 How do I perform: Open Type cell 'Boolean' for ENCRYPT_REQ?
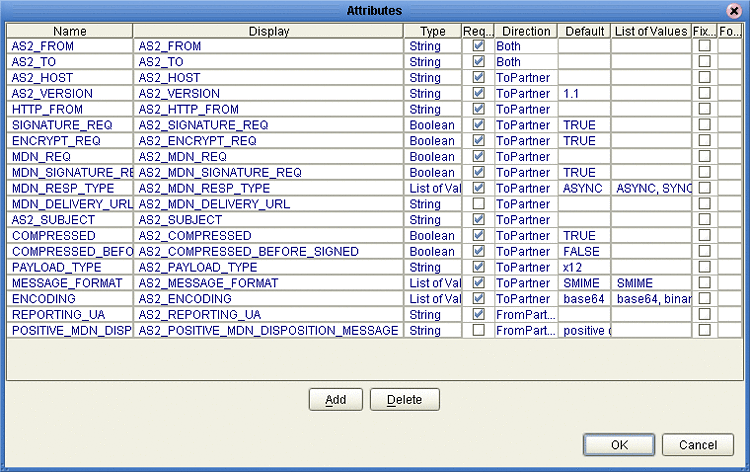433,141
